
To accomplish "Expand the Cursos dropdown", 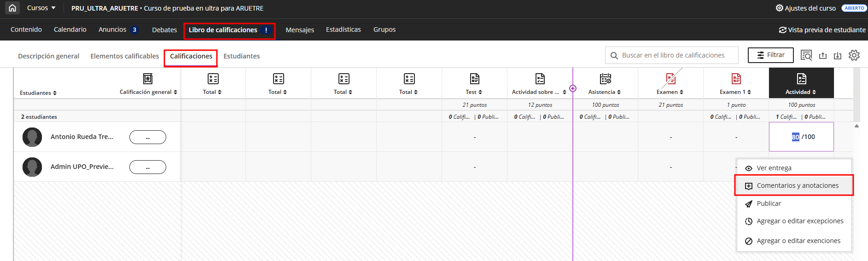I will pyautogui.click(x=41, y=8).
